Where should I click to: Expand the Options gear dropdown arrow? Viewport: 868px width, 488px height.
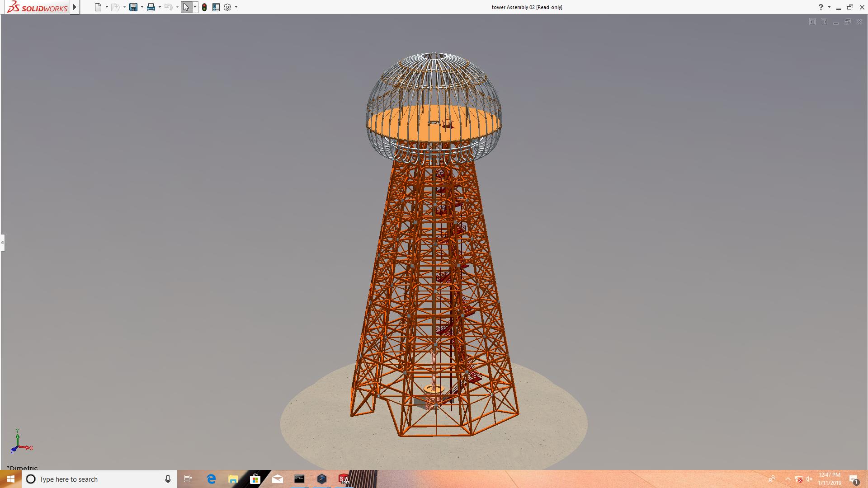coord(236,7)
